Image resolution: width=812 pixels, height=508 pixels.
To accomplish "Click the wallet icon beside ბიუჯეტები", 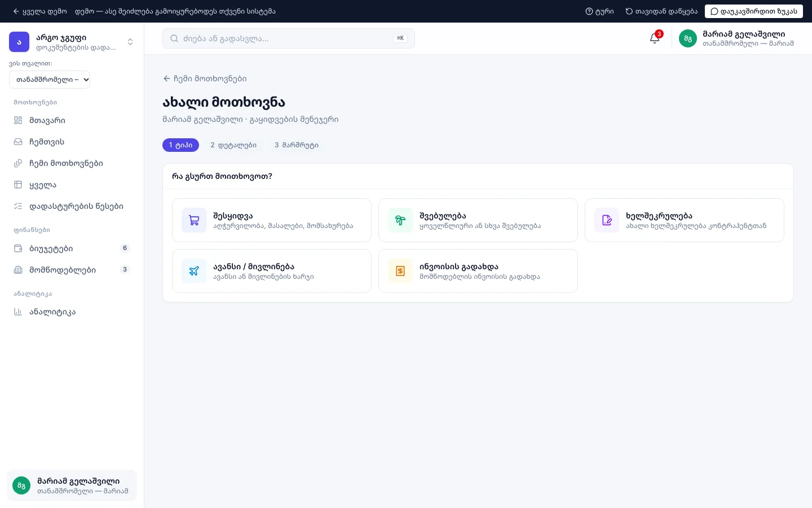I will [18, 248].
